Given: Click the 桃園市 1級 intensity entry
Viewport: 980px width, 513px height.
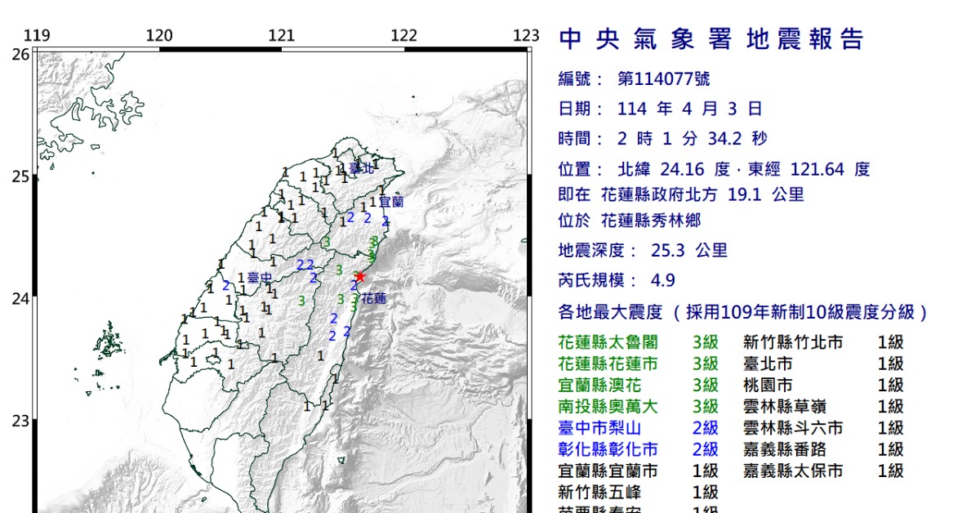Looking at the screenshot, I should pos(822,386).
